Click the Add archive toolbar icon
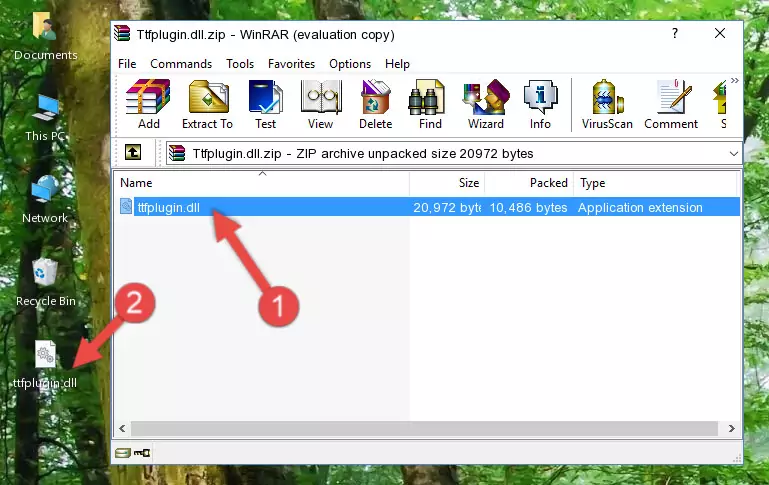 (x=148, y=104)
